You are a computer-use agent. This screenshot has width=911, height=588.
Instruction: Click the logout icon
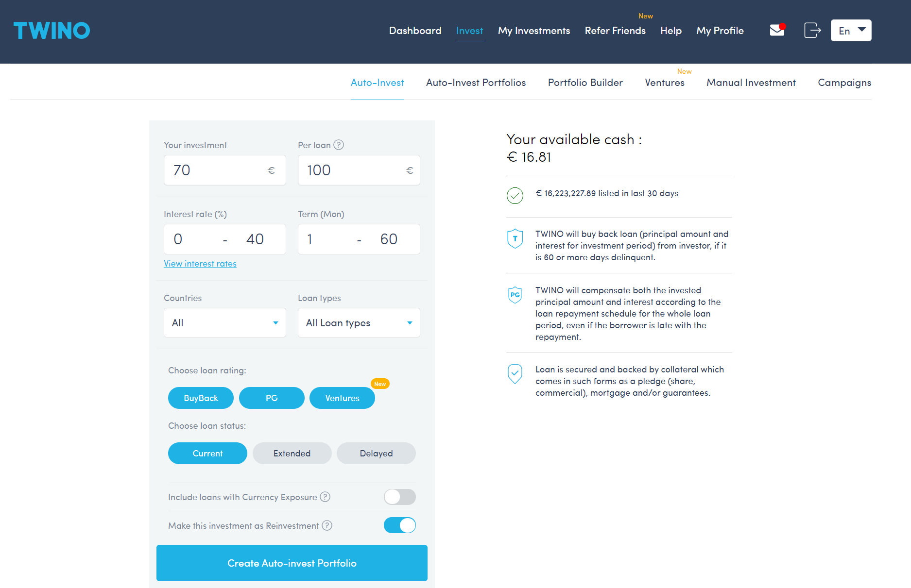[x=812, y=30]
